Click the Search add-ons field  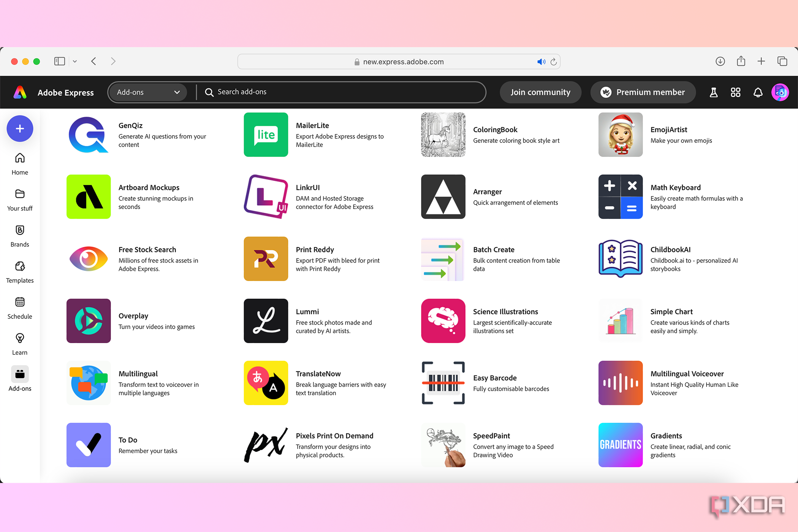pyautogui.click(x=342, y=92)
